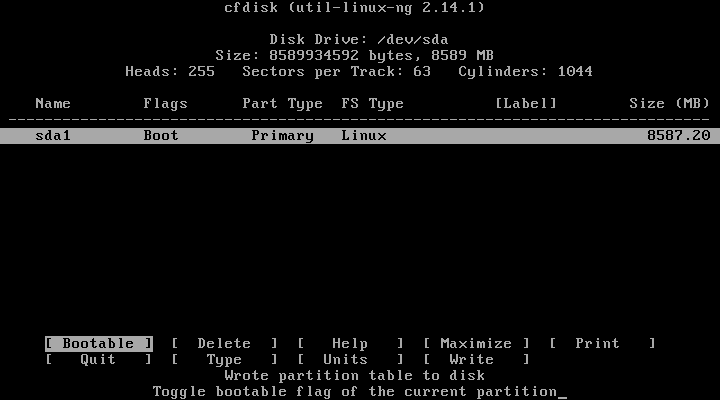
Task: Click the Primary part type cell
Action: click(x=282, y=136)
